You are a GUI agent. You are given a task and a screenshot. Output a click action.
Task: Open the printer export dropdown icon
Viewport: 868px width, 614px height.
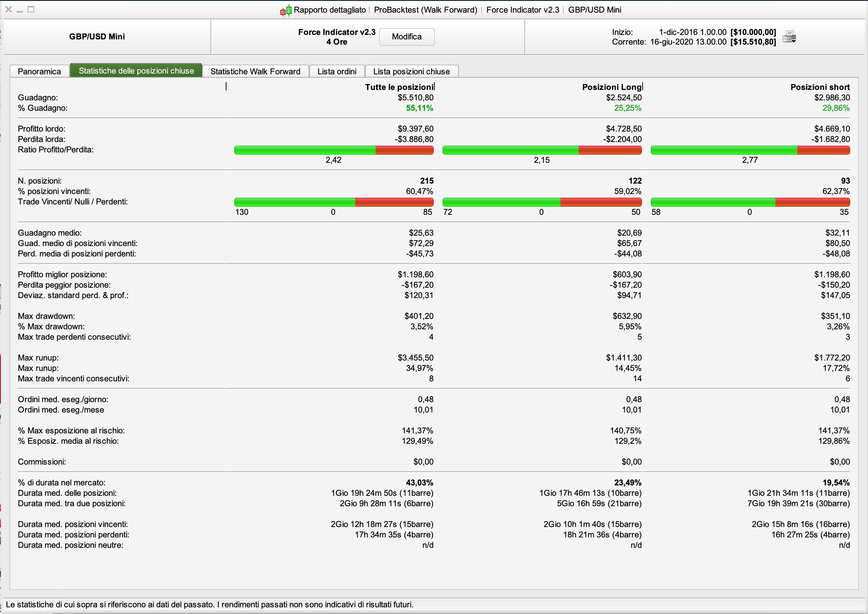tap(789, 37)
